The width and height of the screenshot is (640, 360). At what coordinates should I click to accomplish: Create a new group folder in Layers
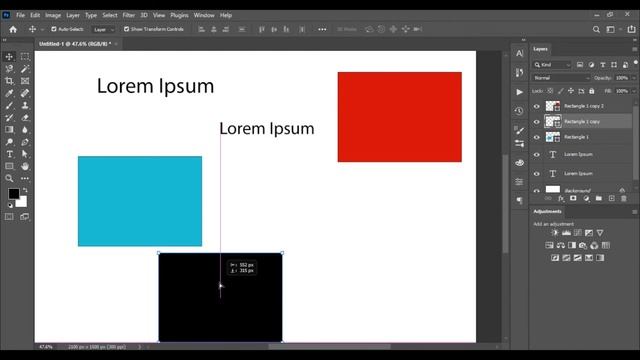[598, 198]
